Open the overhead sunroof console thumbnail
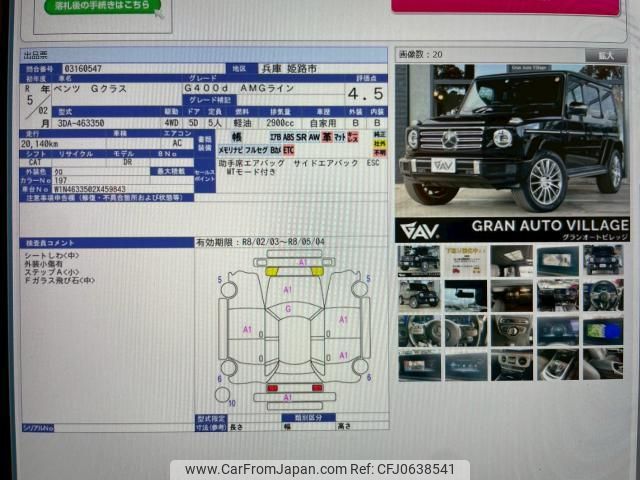The width and height of the screenshot is (640, 480). pyautogui.click(x=510, y=260)
